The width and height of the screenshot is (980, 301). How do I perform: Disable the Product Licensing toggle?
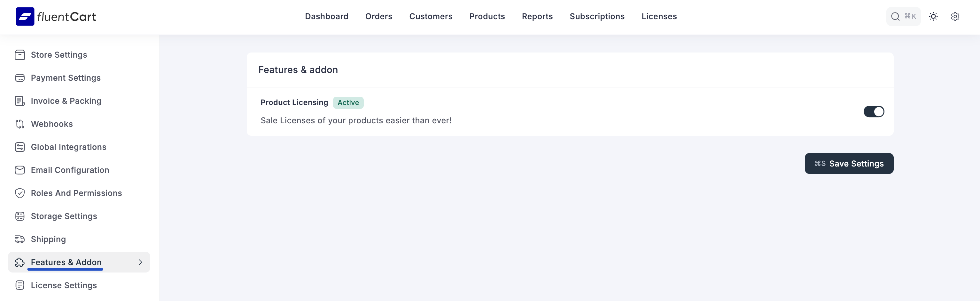tap(874, 112)
